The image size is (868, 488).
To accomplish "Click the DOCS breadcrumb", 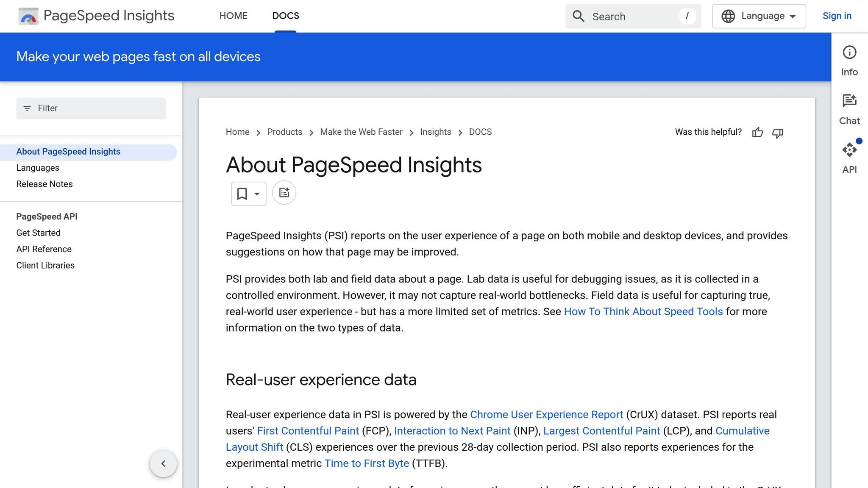I will (x=480, y=132).
